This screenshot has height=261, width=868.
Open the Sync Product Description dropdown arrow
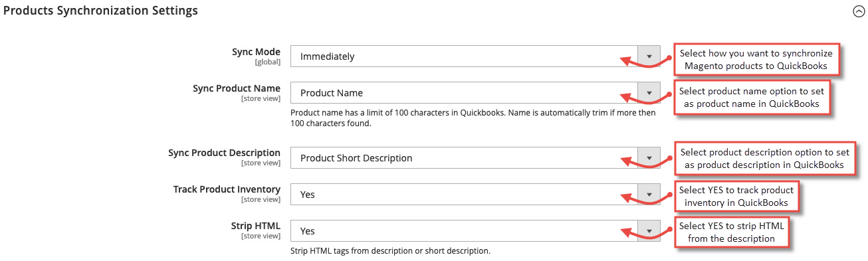tap(649, 158)
